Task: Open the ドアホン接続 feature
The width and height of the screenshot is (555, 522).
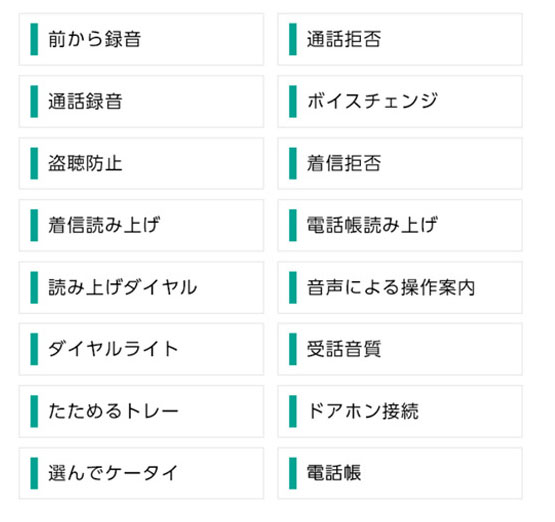Action: pyautogui.click(x=400, y=412)
